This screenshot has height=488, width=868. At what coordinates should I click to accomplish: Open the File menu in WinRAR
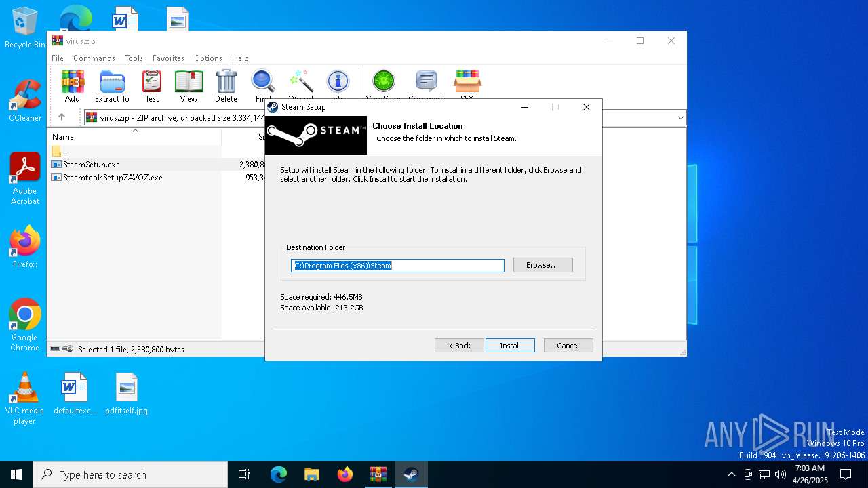point(58,58)
